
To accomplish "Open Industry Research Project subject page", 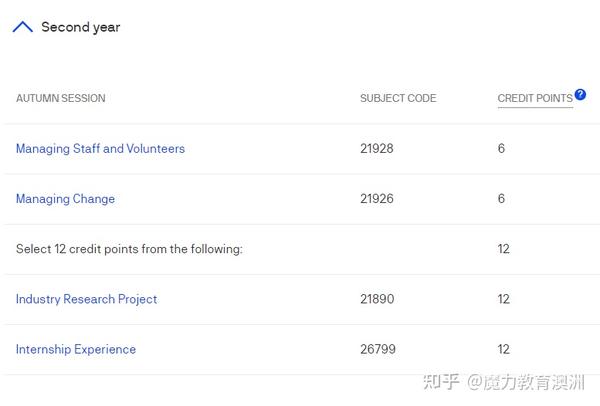I will point(86,299).
